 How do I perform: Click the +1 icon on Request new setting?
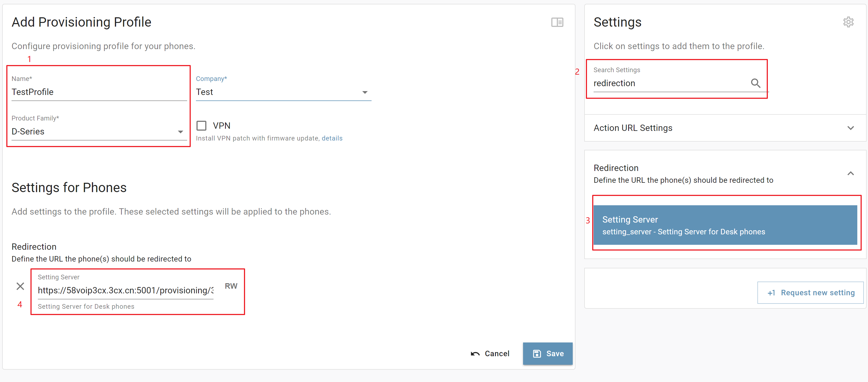[771, 293]
